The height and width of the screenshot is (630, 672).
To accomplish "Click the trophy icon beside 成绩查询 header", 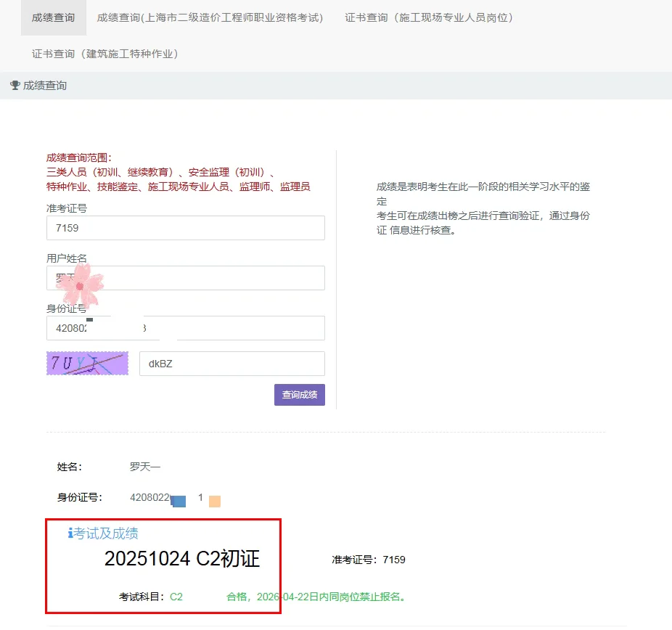I will 15,85.
